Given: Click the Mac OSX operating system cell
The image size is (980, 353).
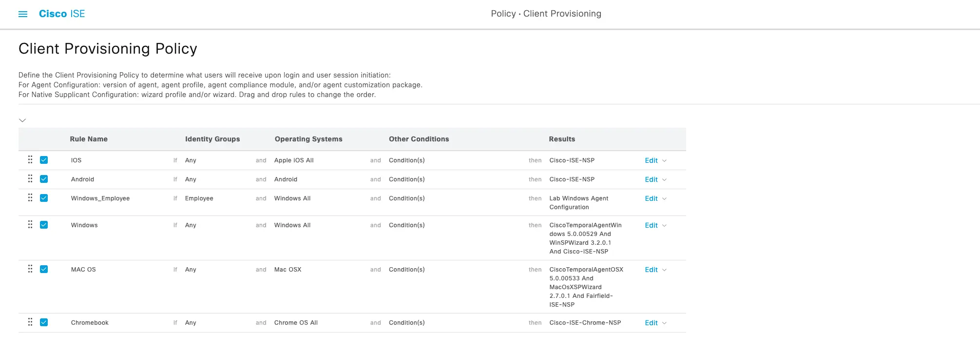Looking at the screenshot, I should (288, 270).
